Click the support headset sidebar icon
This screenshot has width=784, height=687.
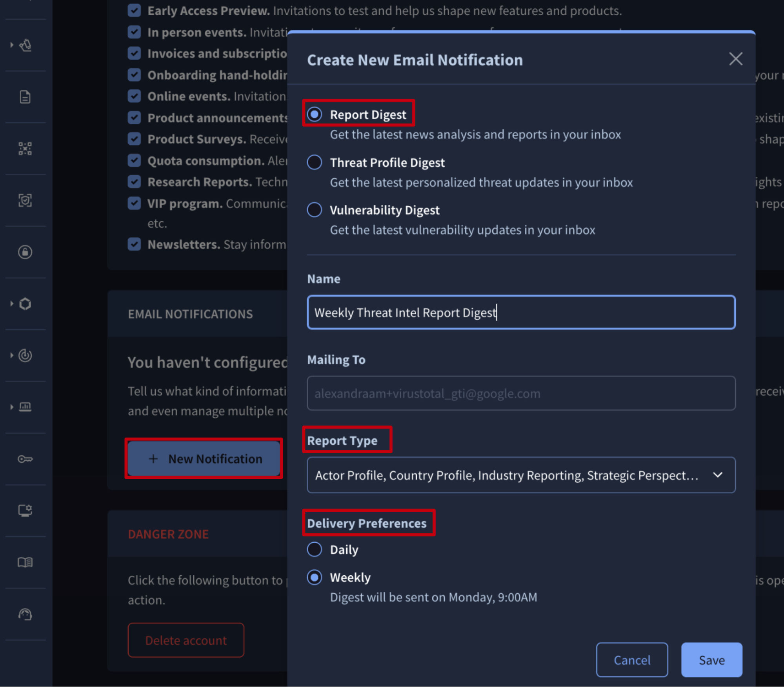coord(25,614)
